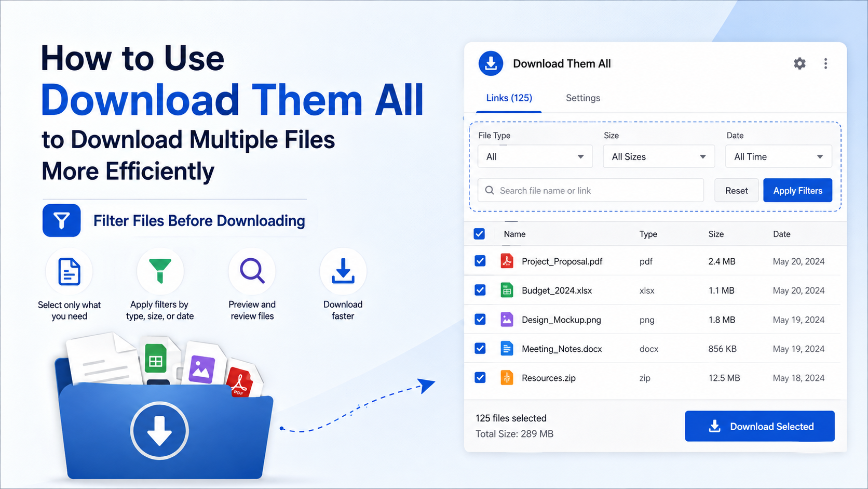Click the zip type cell
Screen dimensions: 868x489
pos(645,378)
